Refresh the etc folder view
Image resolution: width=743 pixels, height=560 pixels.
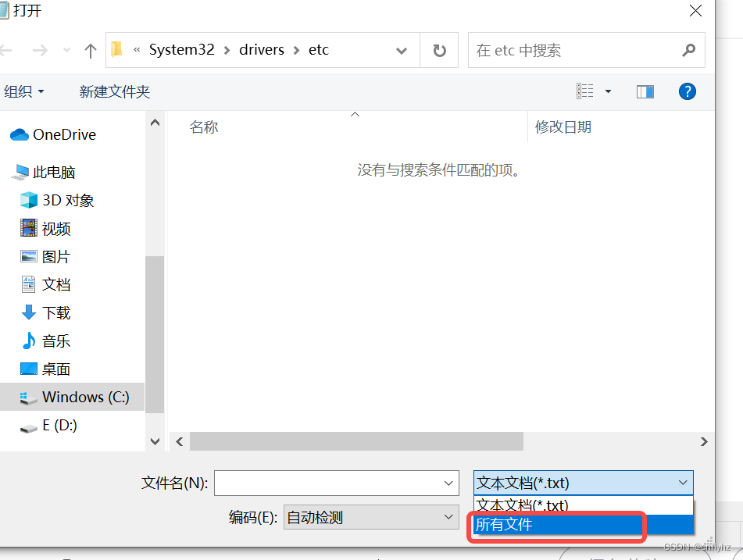pyautogui.click(x=439, y=51)
